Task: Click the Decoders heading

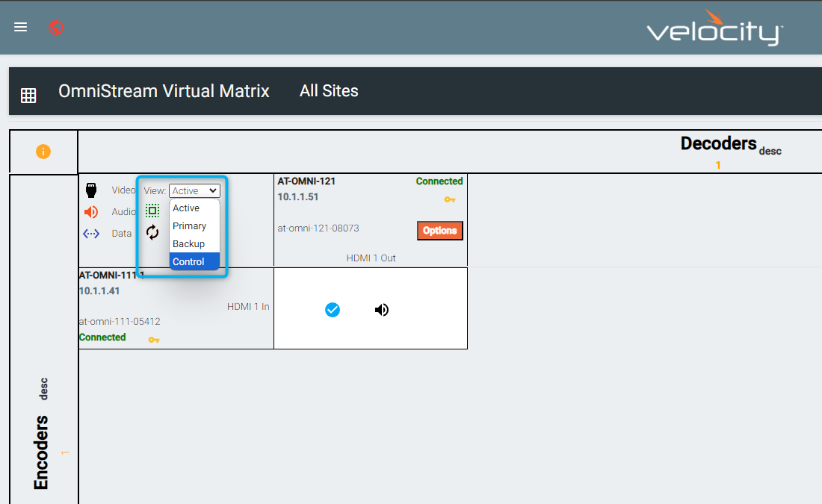Action: click(x=719, y=143)
